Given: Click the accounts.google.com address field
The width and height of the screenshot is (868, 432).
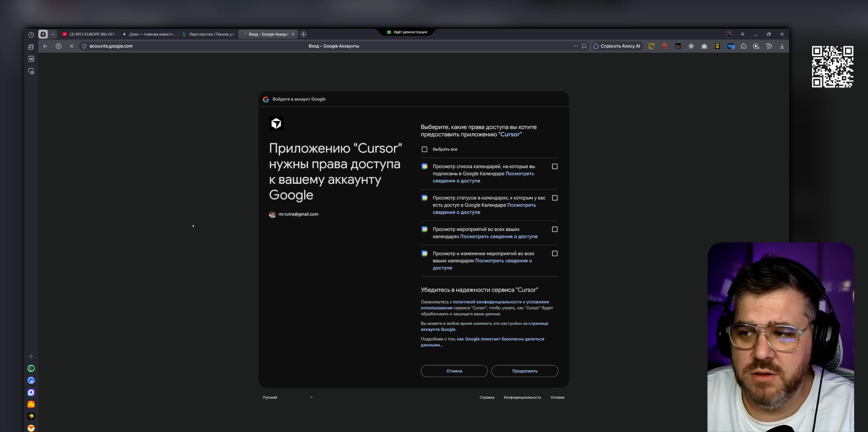Looking at the screenshot, I should pos(111,46).
